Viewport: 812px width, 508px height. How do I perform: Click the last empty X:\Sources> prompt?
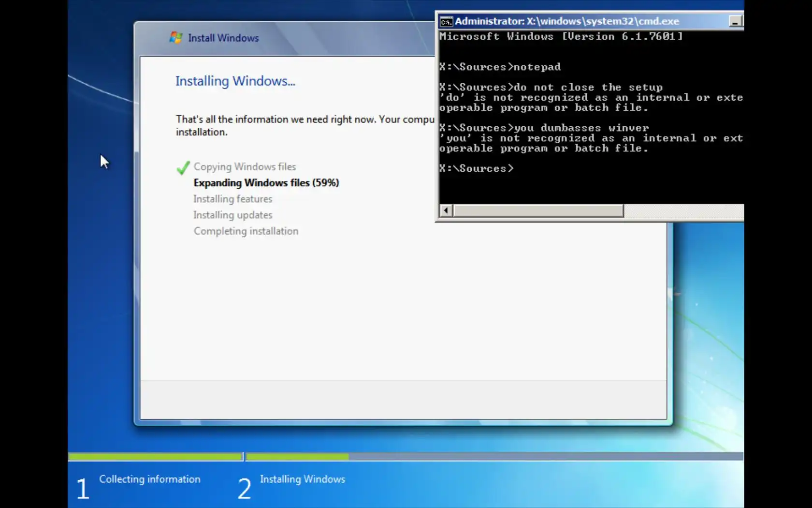pos(477,168)
